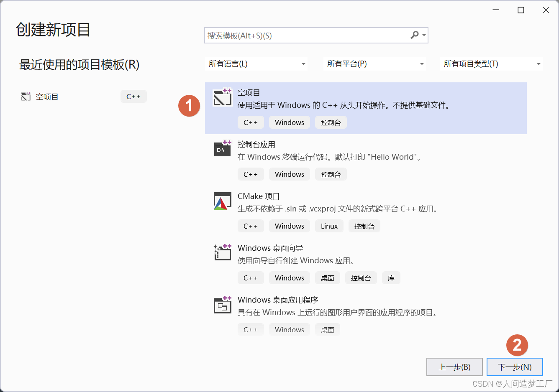
Task: Click the C++ tag under 空项目
Action: [x=251, y=122]
